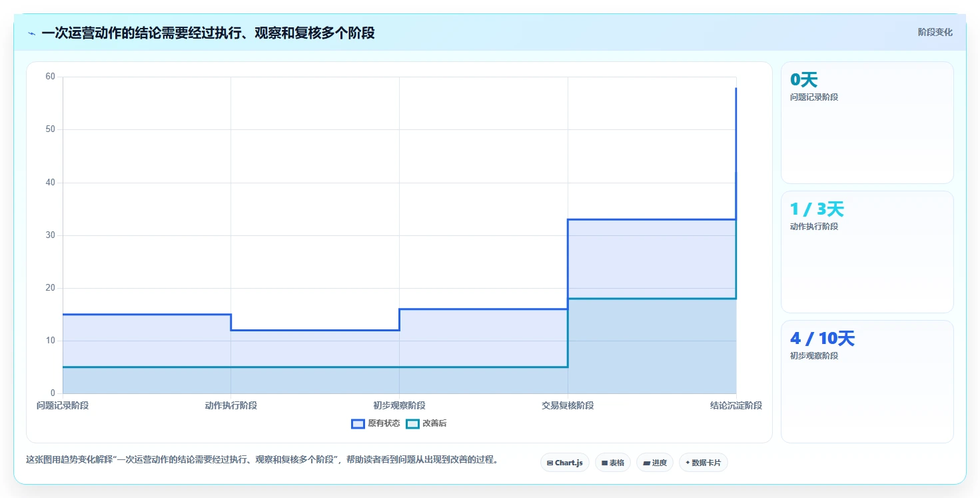Click the 动作执行阶段 x-axis label
Screen dimensions: 980x498
(231, 405)
